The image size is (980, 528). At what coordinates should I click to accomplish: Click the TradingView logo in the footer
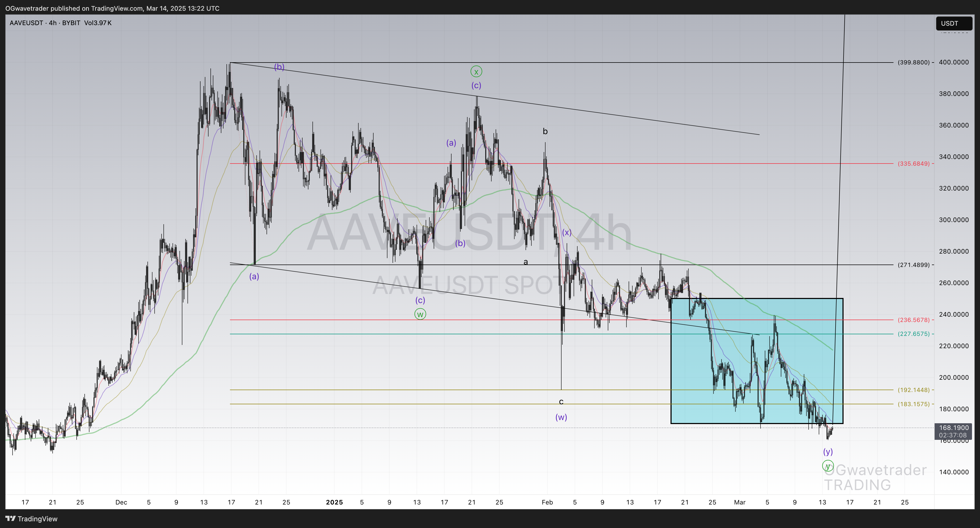coord(32,518)
